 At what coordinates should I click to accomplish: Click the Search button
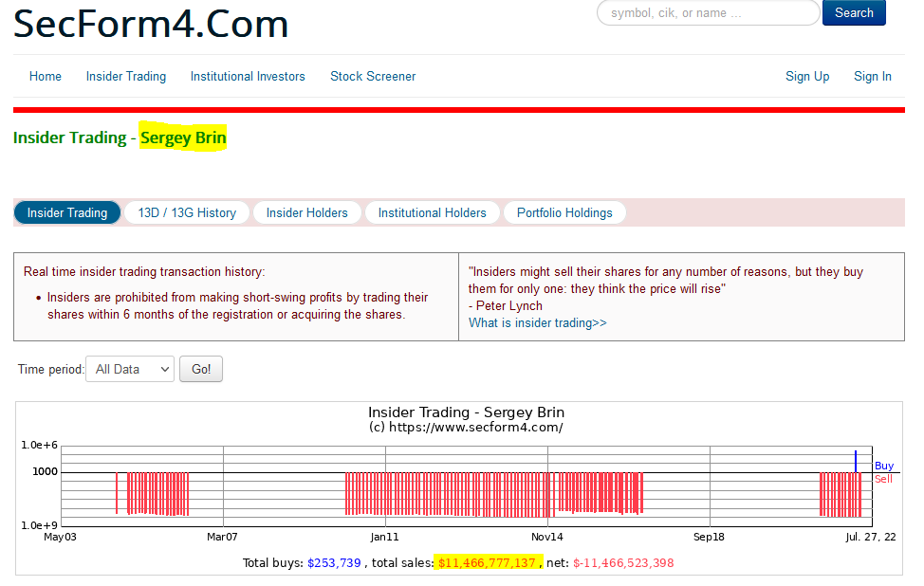854,12
